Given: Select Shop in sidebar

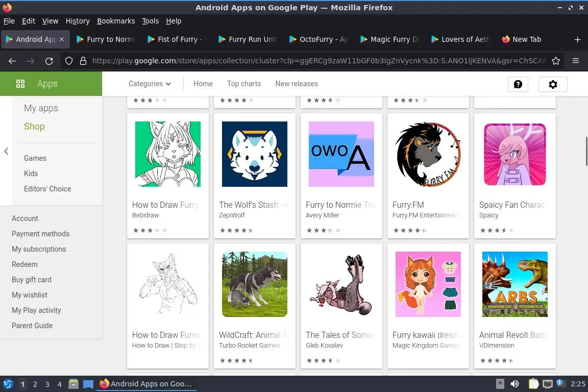Looking at the screenshot, I should [x=34, y=127].
